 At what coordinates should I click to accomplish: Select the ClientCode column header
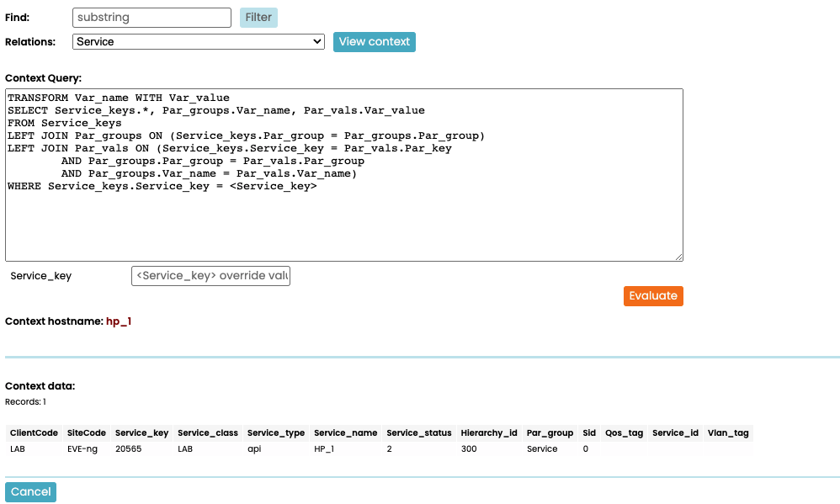(x=34, y=433)
